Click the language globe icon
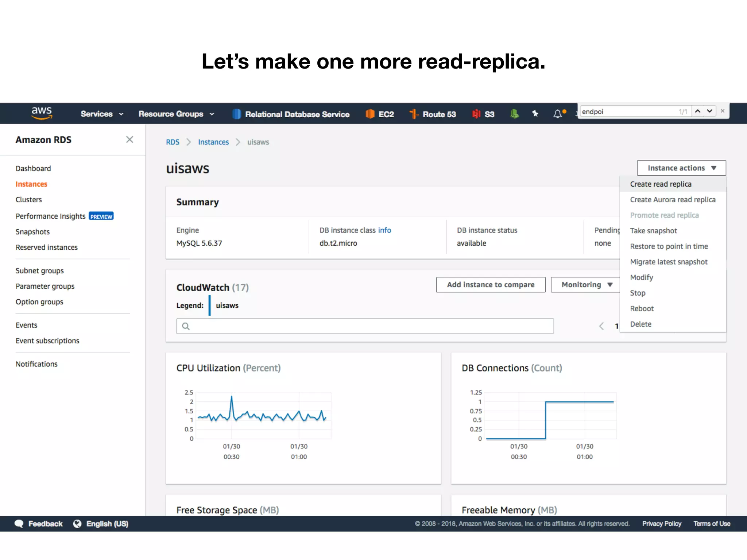This screenshot has height=560, width=747. tap(77, 524)
